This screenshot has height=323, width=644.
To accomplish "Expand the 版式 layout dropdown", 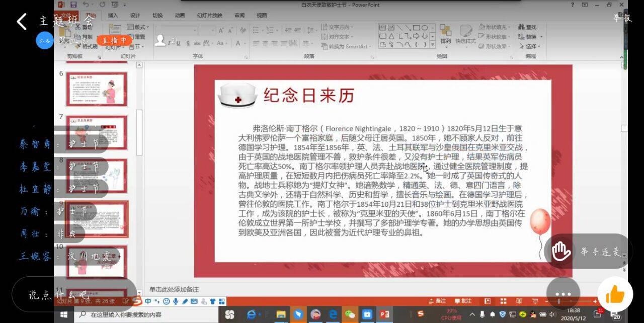I will coord(137,27).
